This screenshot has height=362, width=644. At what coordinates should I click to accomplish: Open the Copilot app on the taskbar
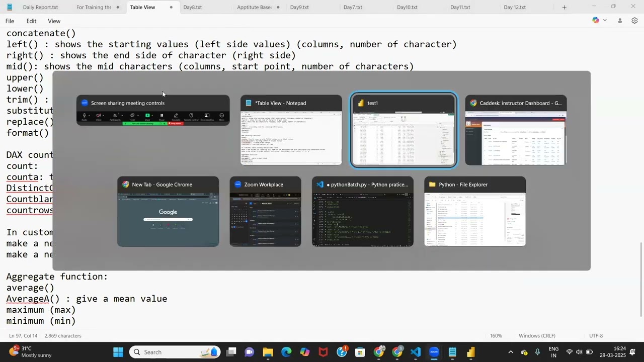tap(305, 352)
